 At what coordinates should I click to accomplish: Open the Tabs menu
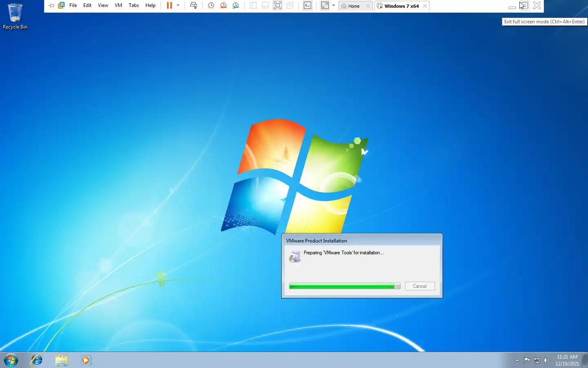(x=134, y=6)
